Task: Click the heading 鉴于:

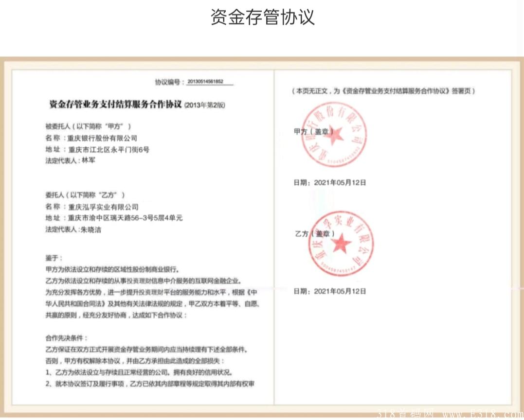Action: (x=54, y=258)
